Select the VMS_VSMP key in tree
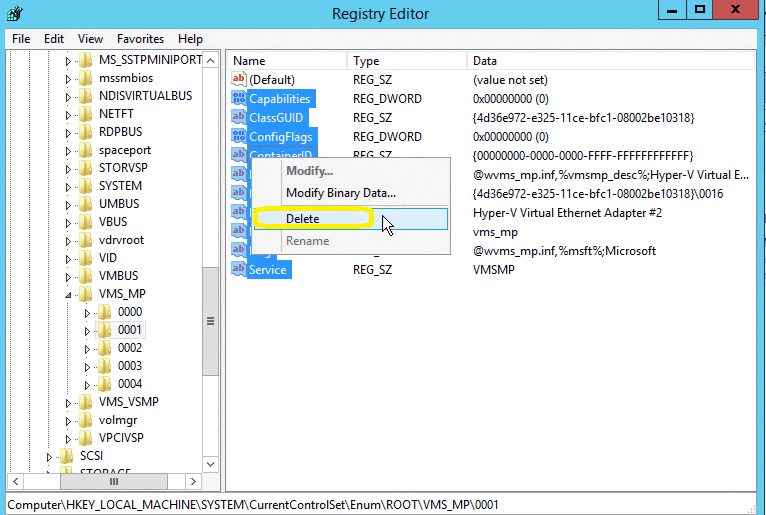The width and height of the screenshot is (766, 515). click(x=129, y=402)
